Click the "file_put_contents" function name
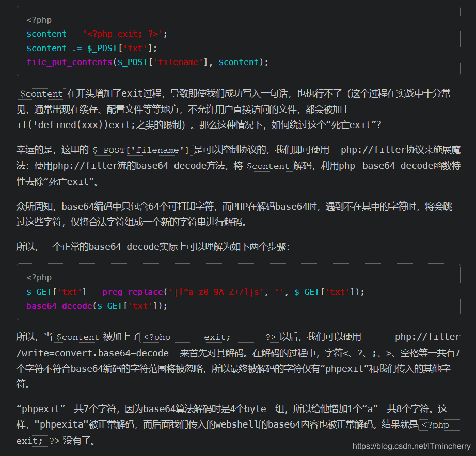Screen dimensions: 476x456 (x=70, y=62)
